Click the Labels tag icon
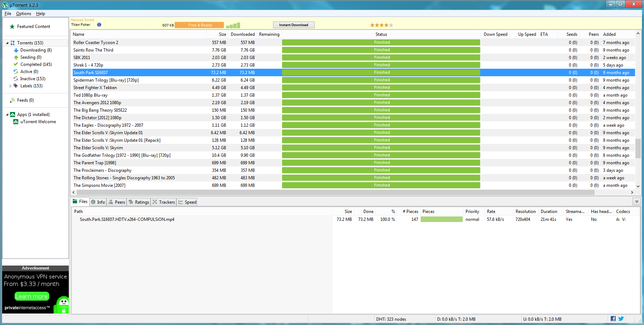Viewport: 644px width, 325px height. tap(16, 86)
